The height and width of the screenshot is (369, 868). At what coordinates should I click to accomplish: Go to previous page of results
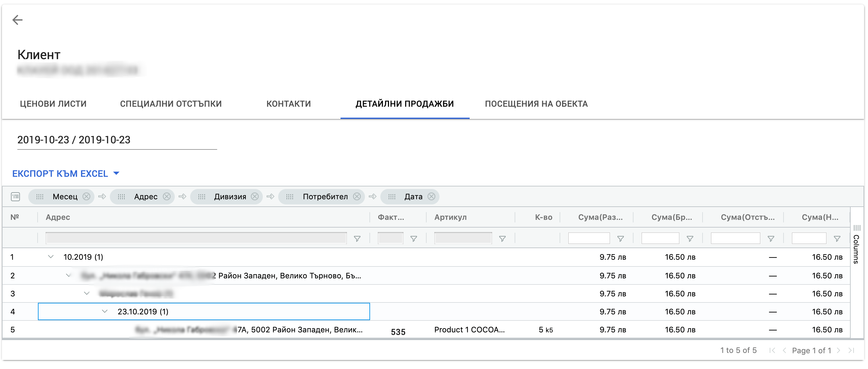784,350
